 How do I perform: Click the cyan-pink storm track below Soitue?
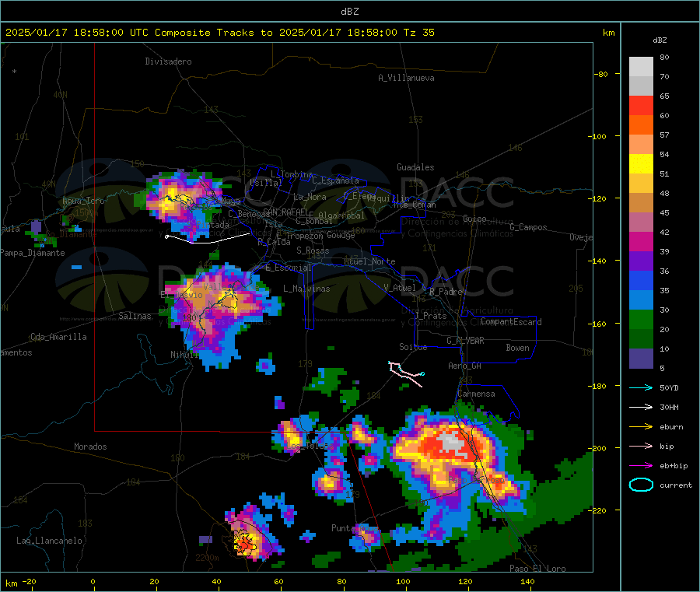[x=407, y=374]
